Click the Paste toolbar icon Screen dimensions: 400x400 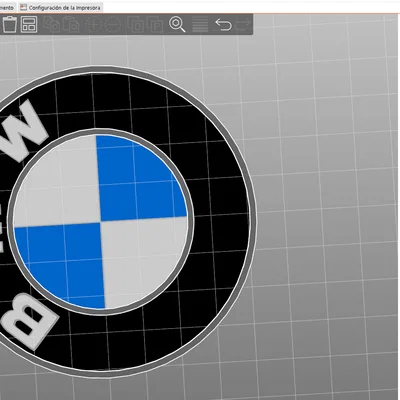coord(71,24)
